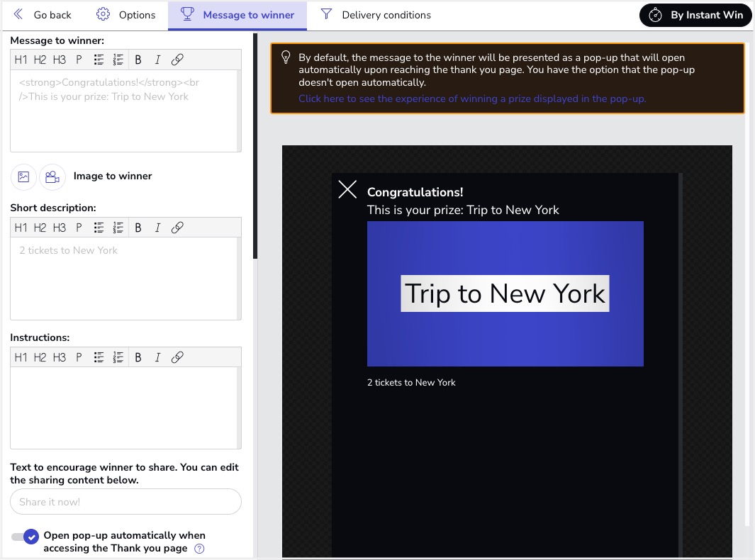This screenshot has width=755, height=560.
Task: Add bulleted list in Message to winner toolbar
Action: (99, 60)
